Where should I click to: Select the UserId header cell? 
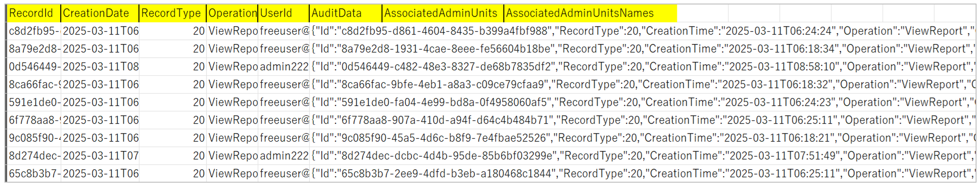[x=284, y=13]
